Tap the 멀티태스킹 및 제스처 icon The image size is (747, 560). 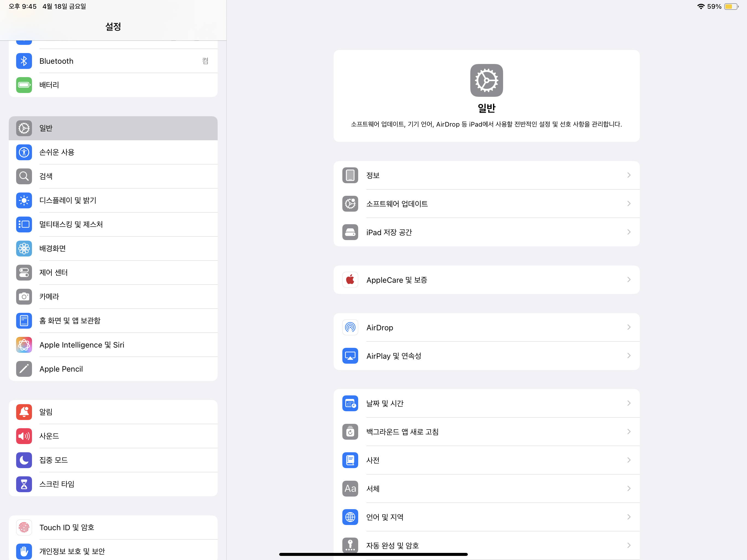click(x=24, y=224)
